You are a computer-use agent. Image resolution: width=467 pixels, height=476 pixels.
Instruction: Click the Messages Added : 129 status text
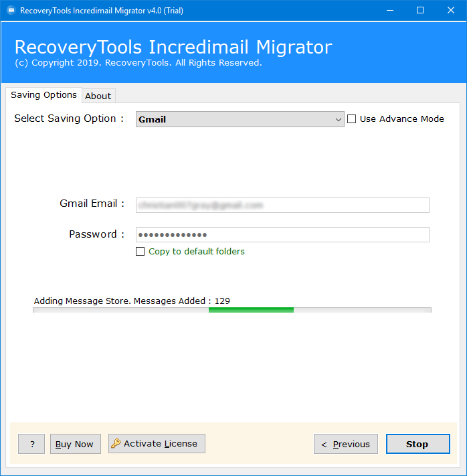coord(182,301)
